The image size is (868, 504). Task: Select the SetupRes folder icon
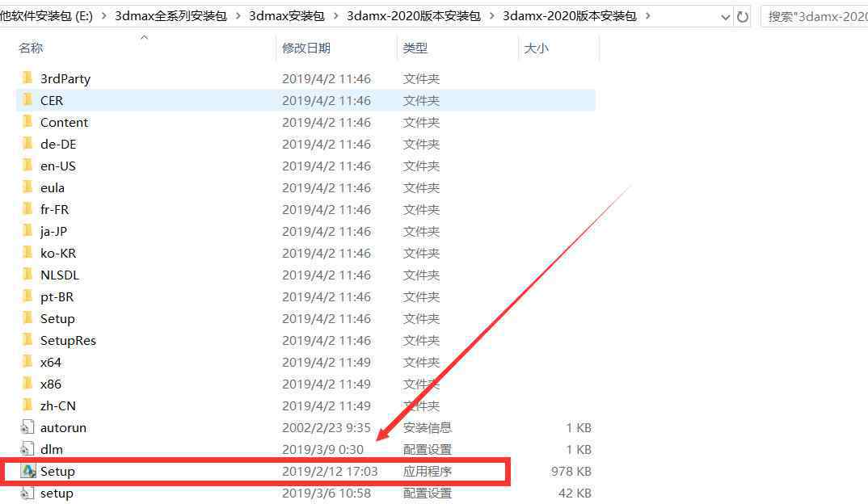27,340
